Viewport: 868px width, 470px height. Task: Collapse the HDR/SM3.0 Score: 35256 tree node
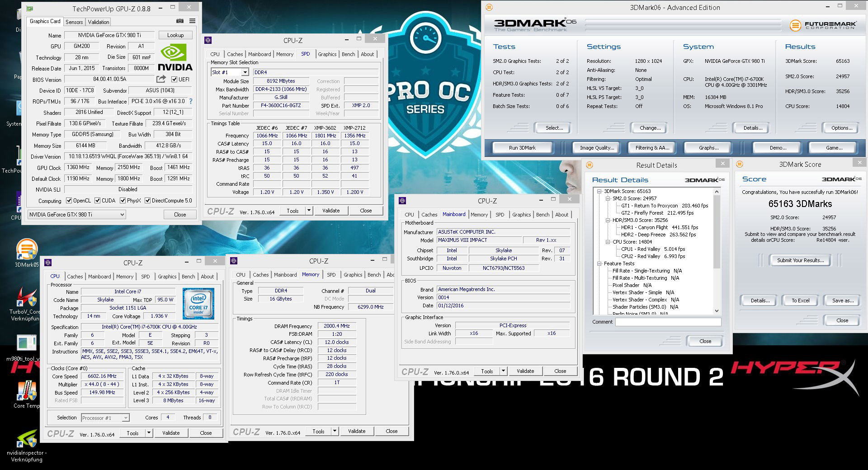click(608, 220)
